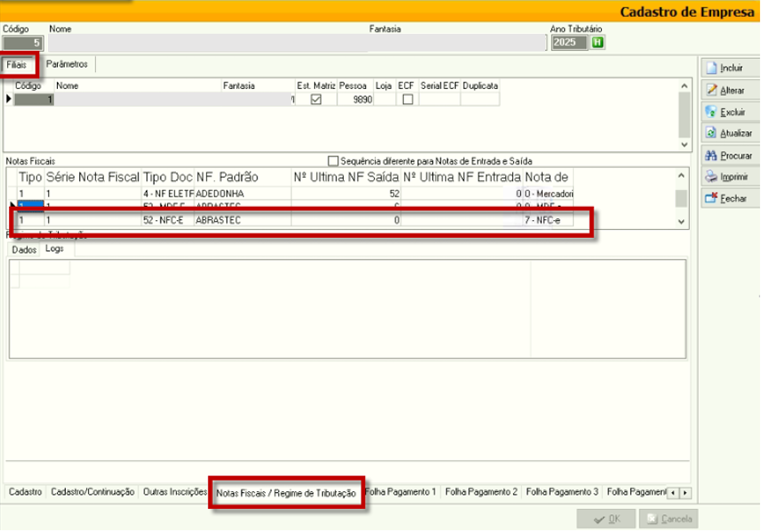Open the Logs tab

pyautogui.click(x=54, y=250)
